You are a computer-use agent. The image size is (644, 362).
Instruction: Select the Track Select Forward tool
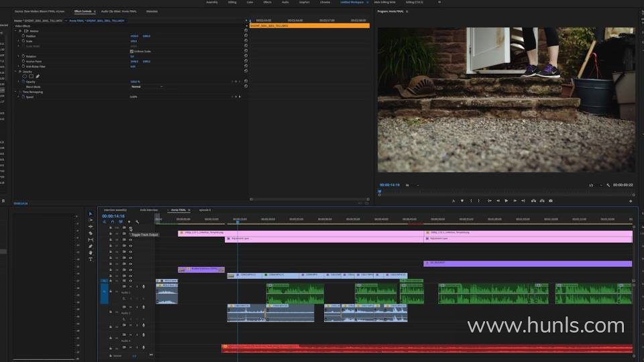[x=91, y=220]
